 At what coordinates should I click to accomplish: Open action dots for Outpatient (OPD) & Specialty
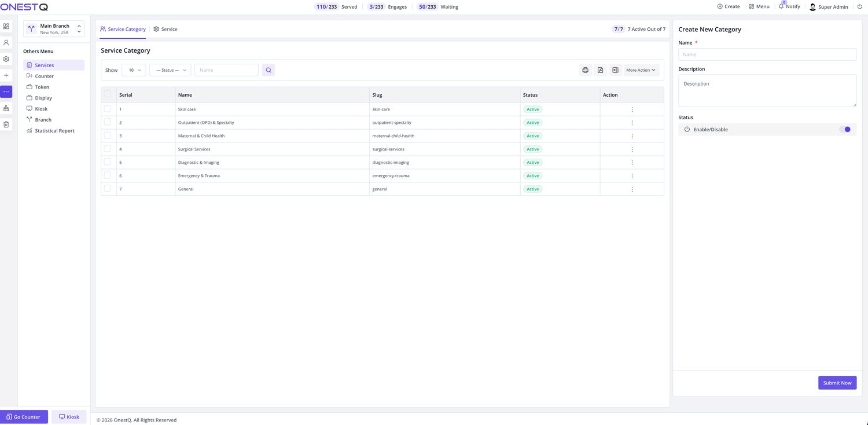pos(632,123)
